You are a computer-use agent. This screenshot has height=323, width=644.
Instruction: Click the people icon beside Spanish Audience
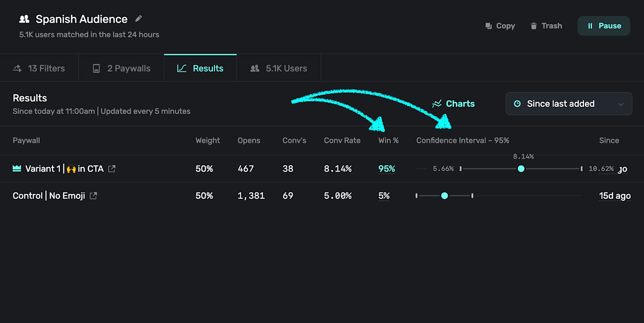pyautogui.click(x=24, y=19)
